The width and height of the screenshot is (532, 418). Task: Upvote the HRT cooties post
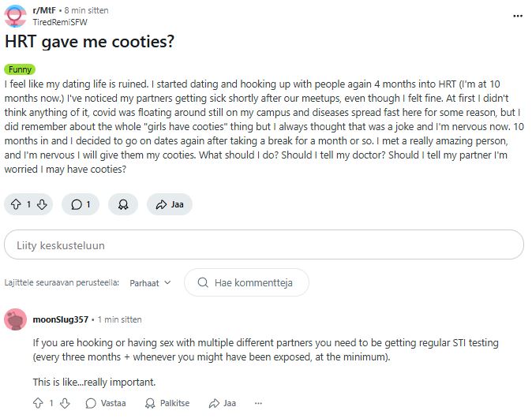16,204
